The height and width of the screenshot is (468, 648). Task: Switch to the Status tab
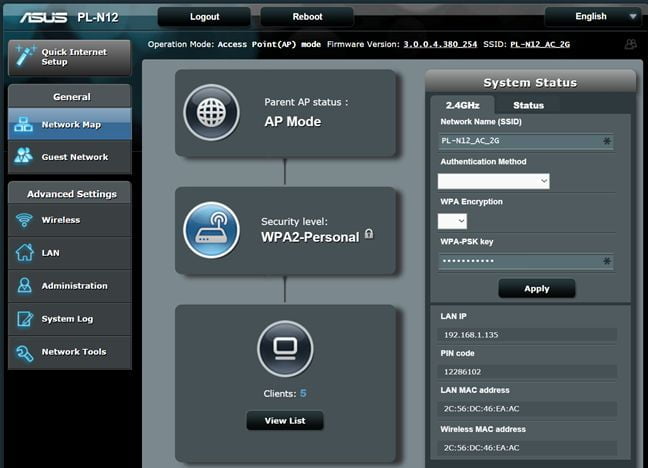pyautogui.click(x=528, y=105)
